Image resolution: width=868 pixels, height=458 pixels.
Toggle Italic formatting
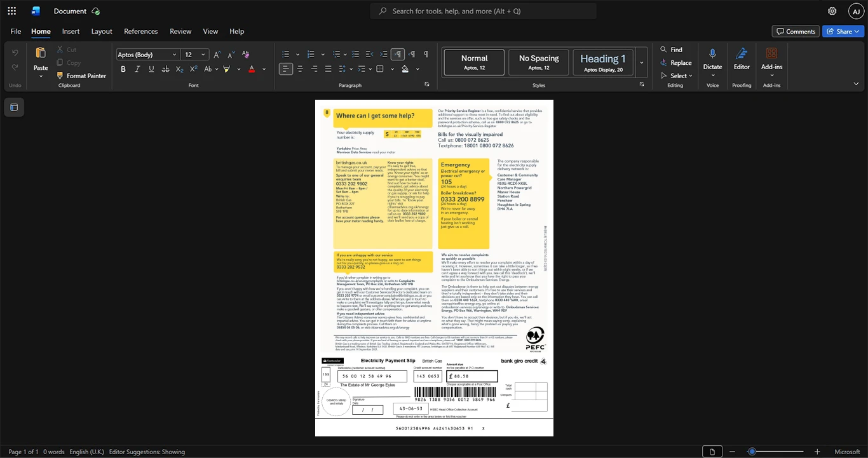pyautogui.click(x=137, y=69)
